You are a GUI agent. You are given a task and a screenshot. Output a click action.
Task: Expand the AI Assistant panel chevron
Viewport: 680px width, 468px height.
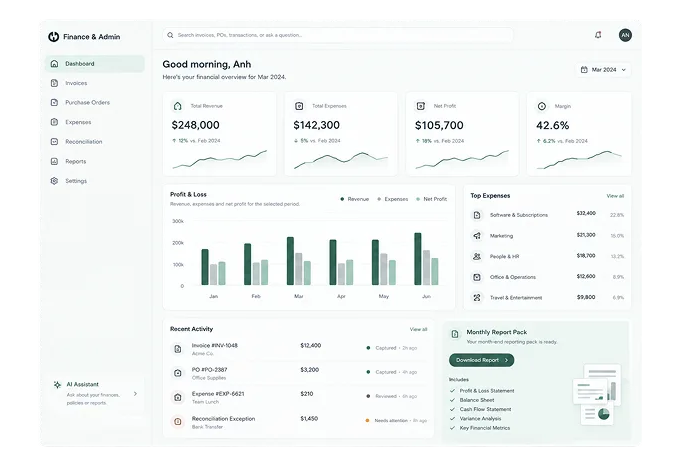click(x=135, y=394)
